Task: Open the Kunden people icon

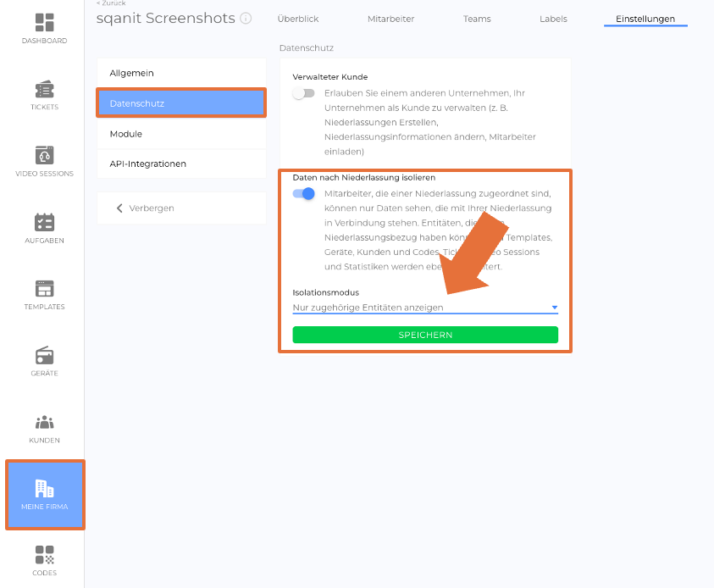Action: tap(44, 422)
